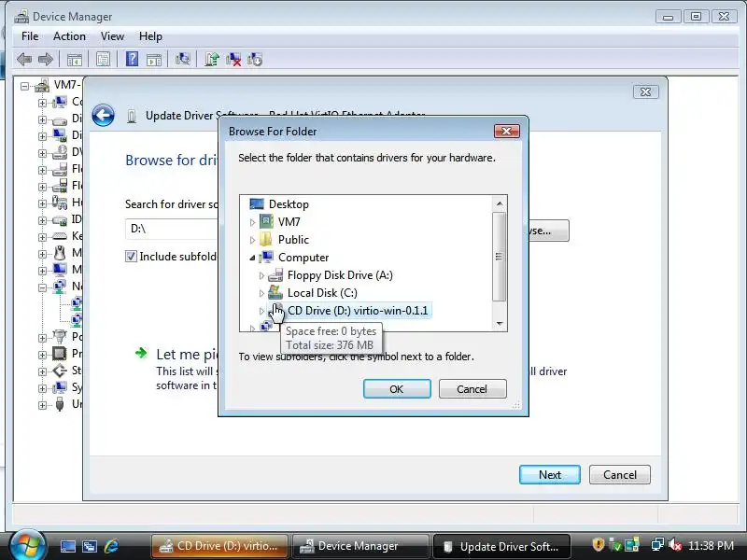Click the folder tree scroll-down arrow
Viewport: 747px width, 560px height.
point(500,323)
